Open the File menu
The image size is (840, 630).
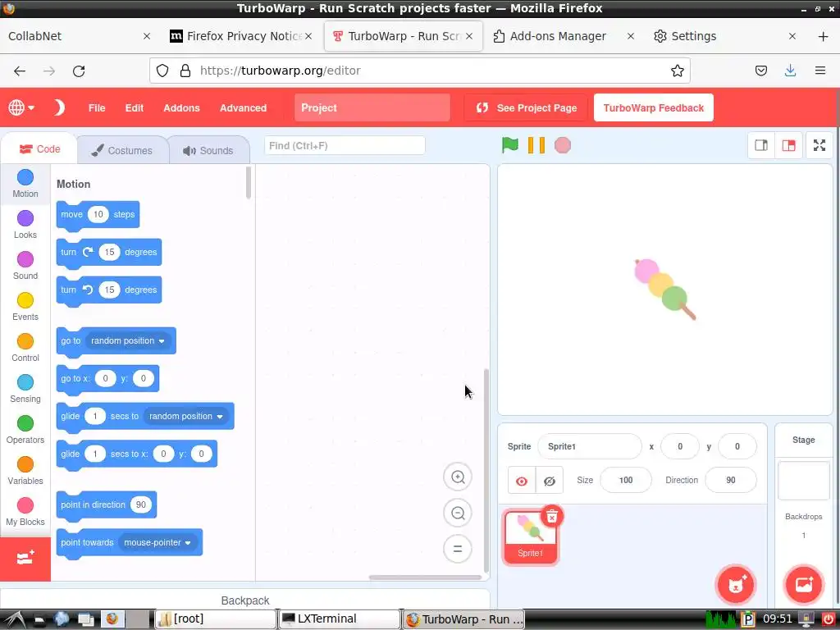pos(97,107)
